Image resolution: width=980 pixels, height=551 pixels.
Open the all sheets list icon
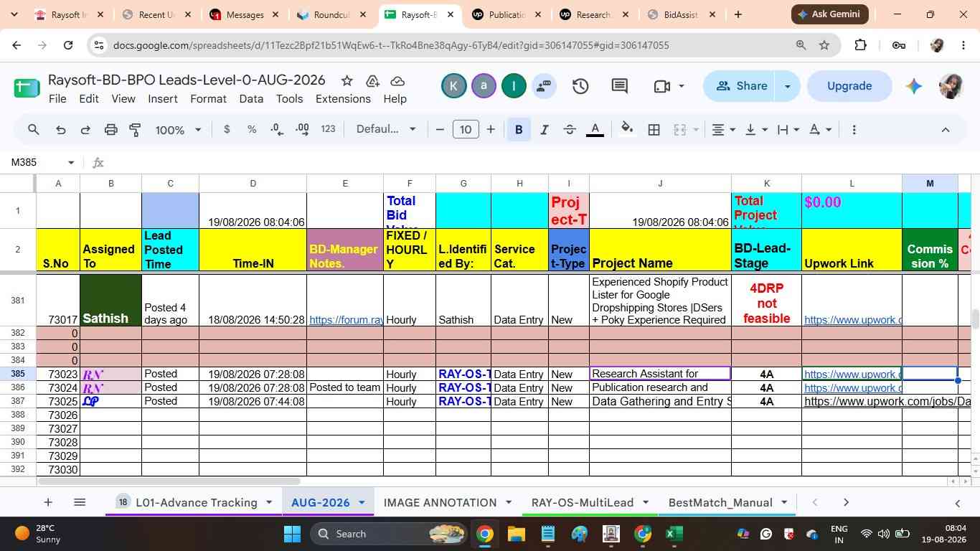point(80,502)
